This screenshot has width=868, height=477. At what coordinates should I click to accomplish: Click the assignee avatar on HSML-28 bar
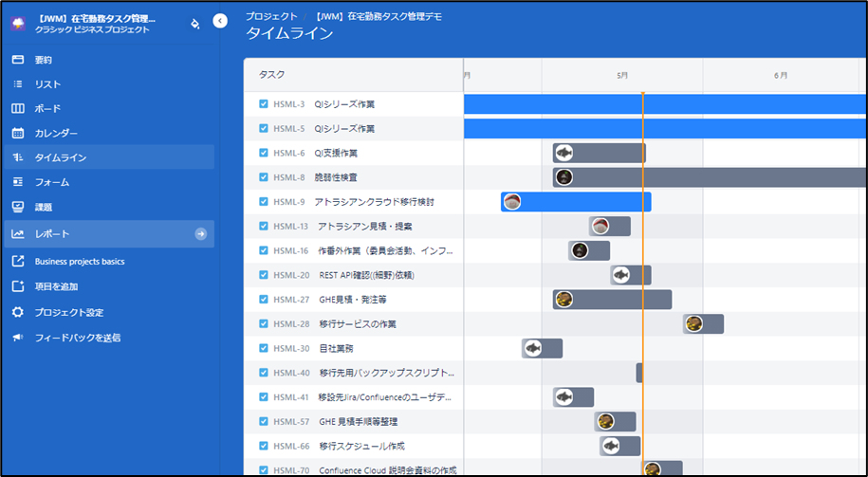693,323
